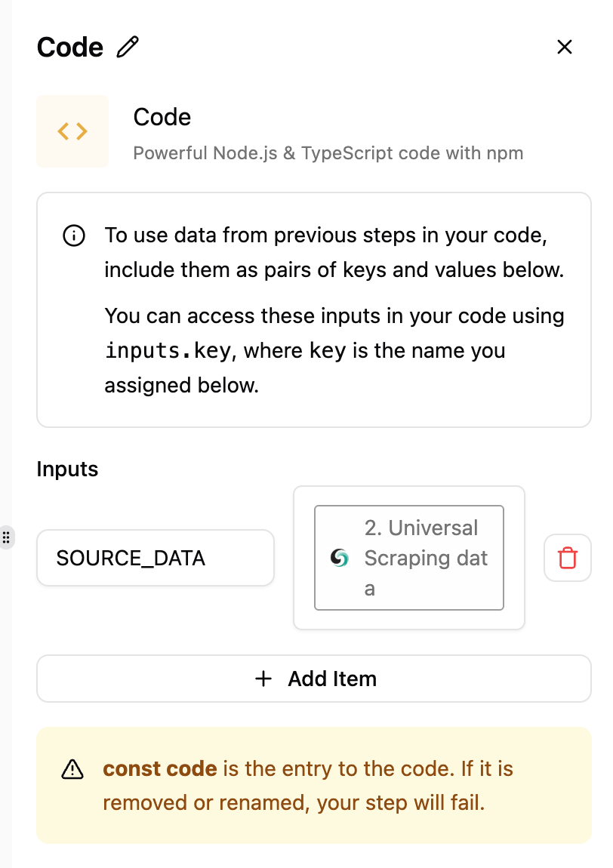Click the plus icon beside Add Item
Image resolution: width=613 pixels, height=868 pixels.
263,679
